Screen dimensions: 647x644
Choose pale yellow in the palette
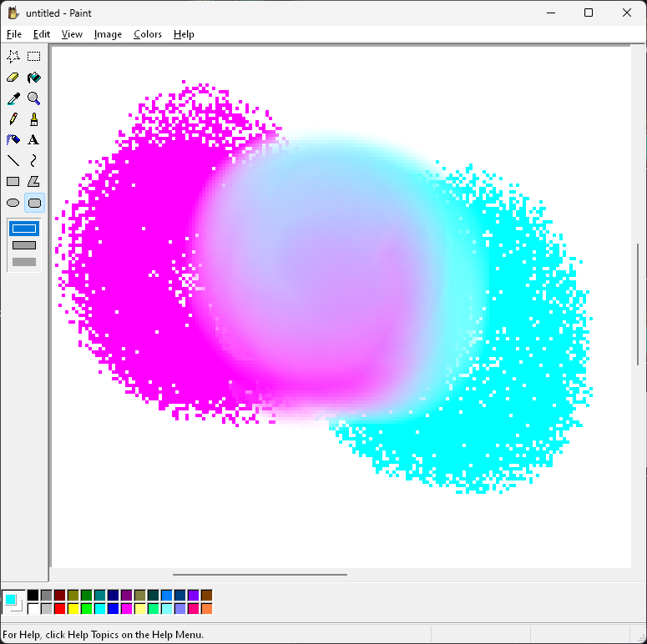tap(140, 608)
